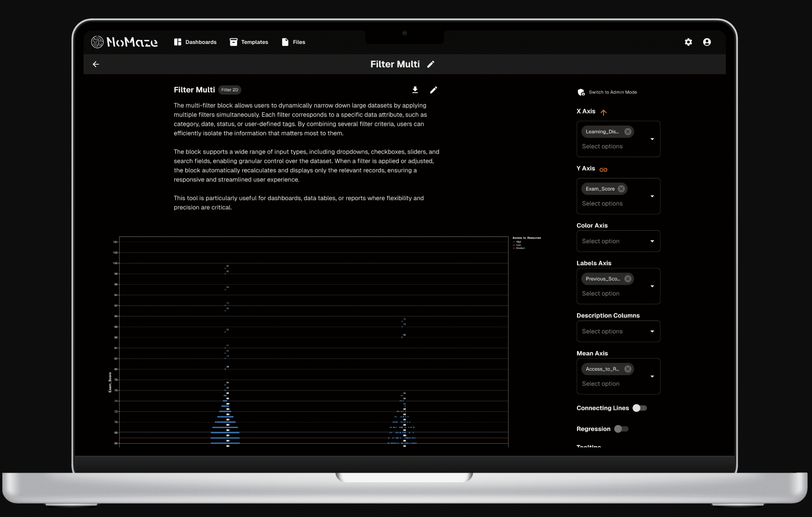Viewport: 812px width, 517px height.
Task: Click the NoMaze logo icon
Action: click(x=97, y=42)
